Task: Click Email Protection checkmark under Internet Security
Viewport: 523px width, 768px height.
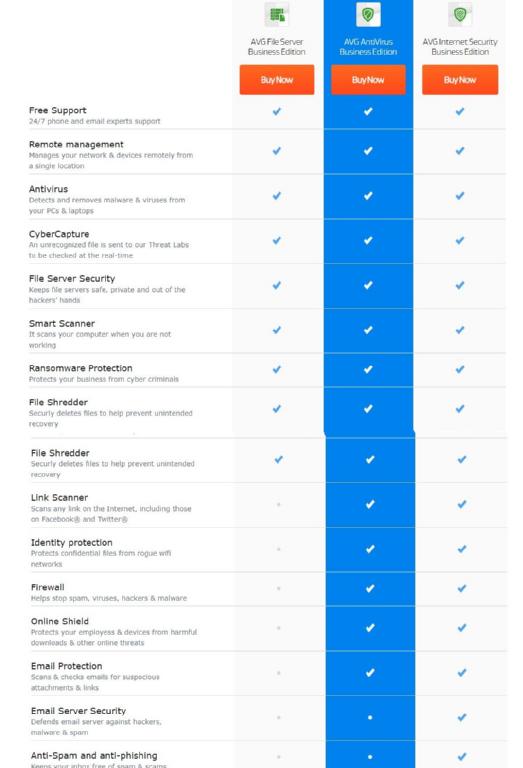Action: (x=462, y=672)
